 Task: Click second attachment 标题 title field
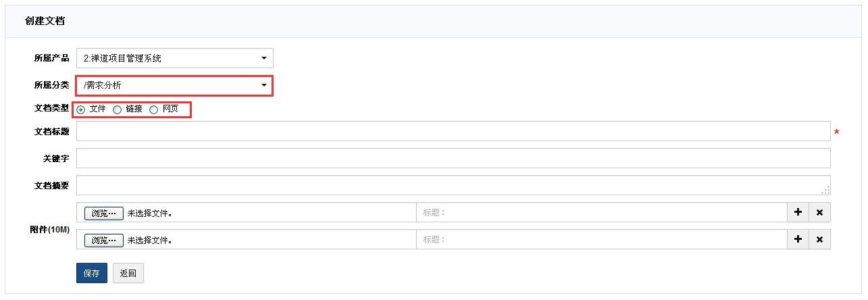601,240
